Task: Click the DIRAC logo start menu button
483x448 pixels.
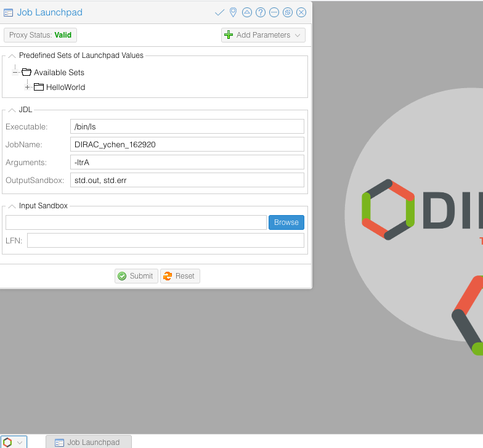Action: click(8, 442)
